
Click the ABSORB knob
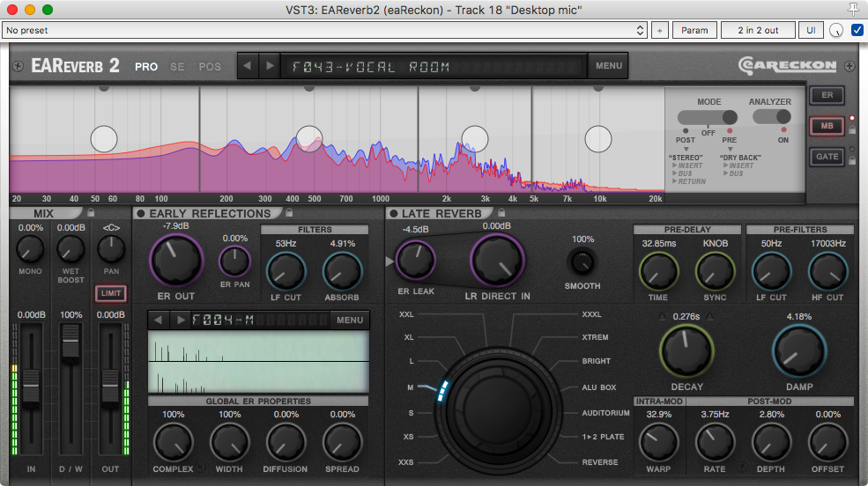342,271
